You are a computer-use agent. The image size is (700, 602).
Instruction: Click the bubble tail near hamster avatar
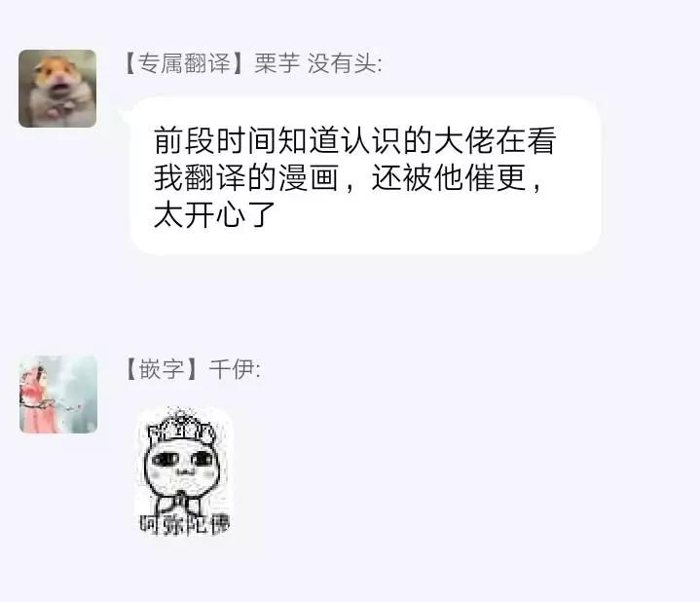[125, 115]
